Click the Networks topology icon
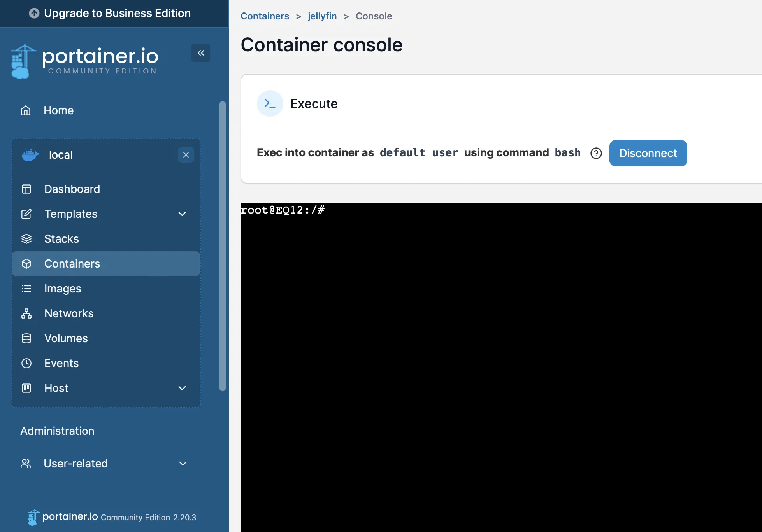This screenshot has width=762, height=532. click(x=26, y=313)
